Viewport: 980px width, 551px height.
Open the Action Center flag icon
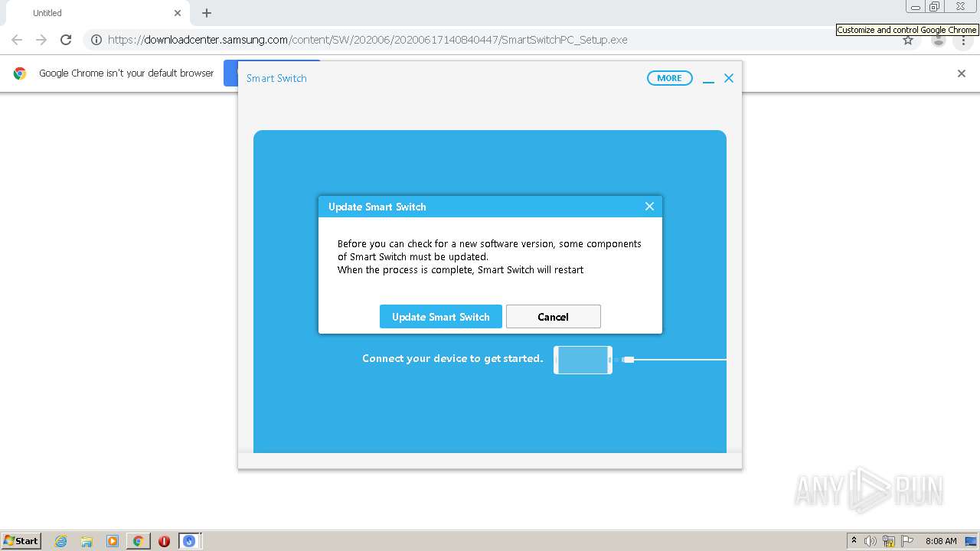pos(907,541)
